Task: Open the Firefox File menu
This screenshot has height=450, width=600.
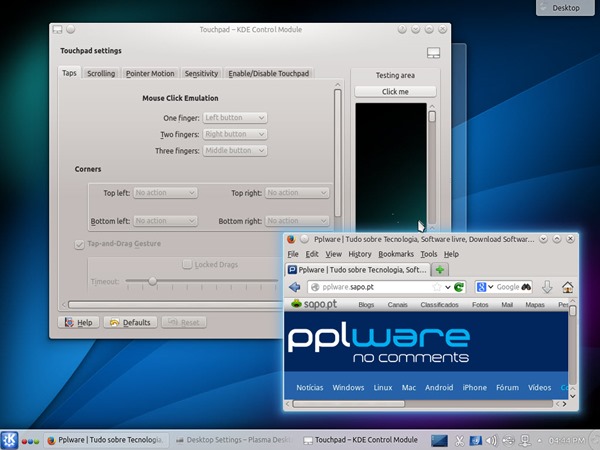Action: pyautogui.click(x=293, y=254)
